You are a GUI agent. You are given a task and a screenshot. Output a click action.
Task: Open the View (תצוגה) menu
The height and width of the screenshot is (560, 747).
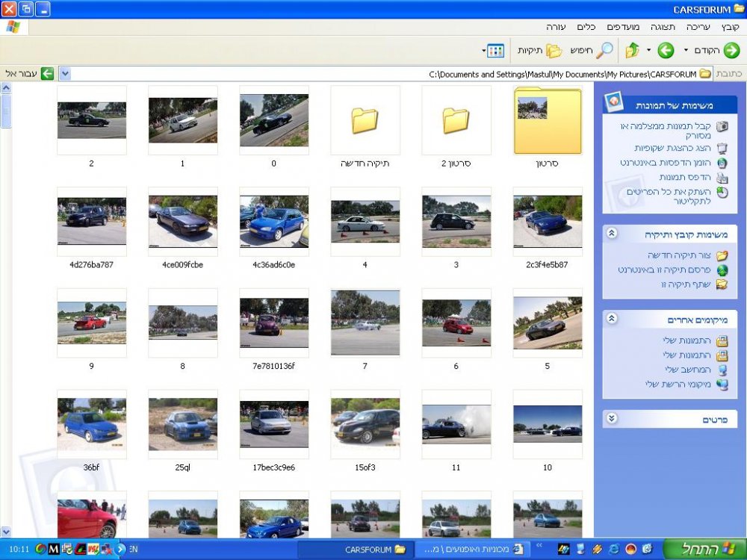[663, 27]
